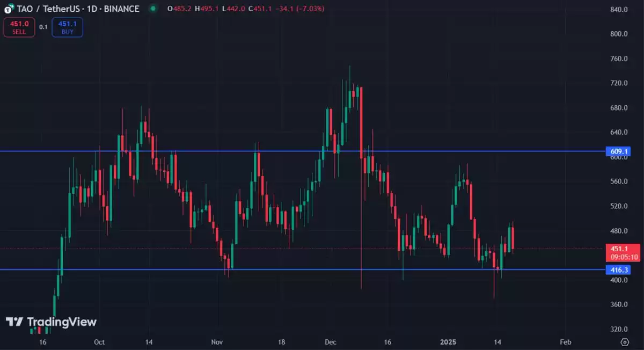Click the change −34.1 (−7.03%) value
The height and width of the screenshot is (350, 644).
pos(299,9)
